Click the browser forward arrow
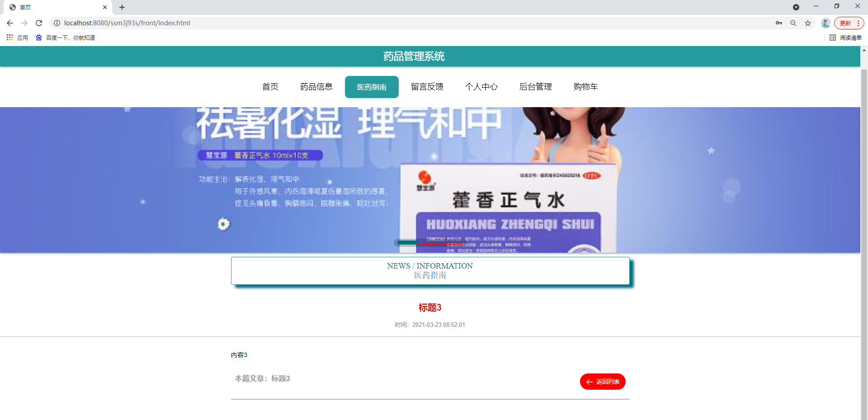Screen dimensions: 868x420 (24, 23)
